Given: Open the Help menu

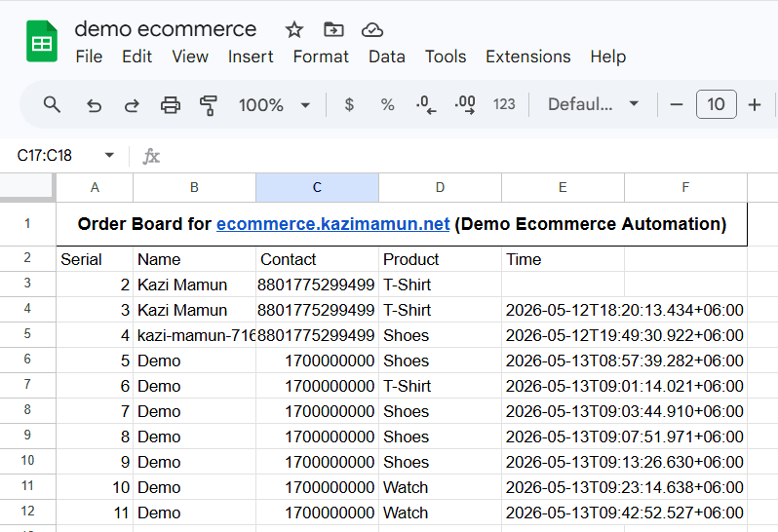Looking at the screenshot, I should pyautogui.click(x=607, y=57).
